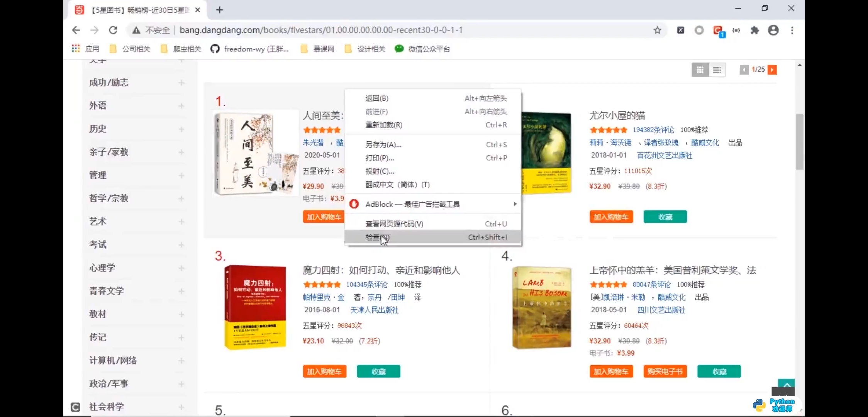
Task: Open the 爬虫相关 bookmark folder
Action: [x=181, y=49]
